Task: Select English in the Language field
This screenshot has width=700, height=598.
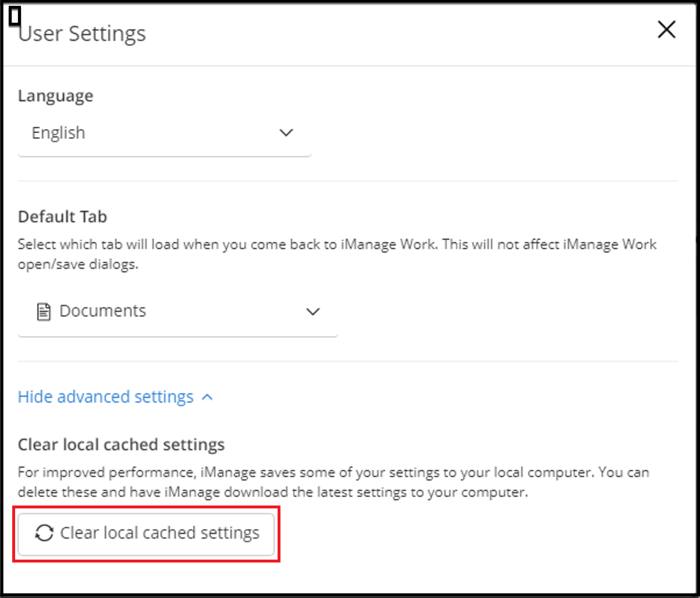Action: pos(59,133)
